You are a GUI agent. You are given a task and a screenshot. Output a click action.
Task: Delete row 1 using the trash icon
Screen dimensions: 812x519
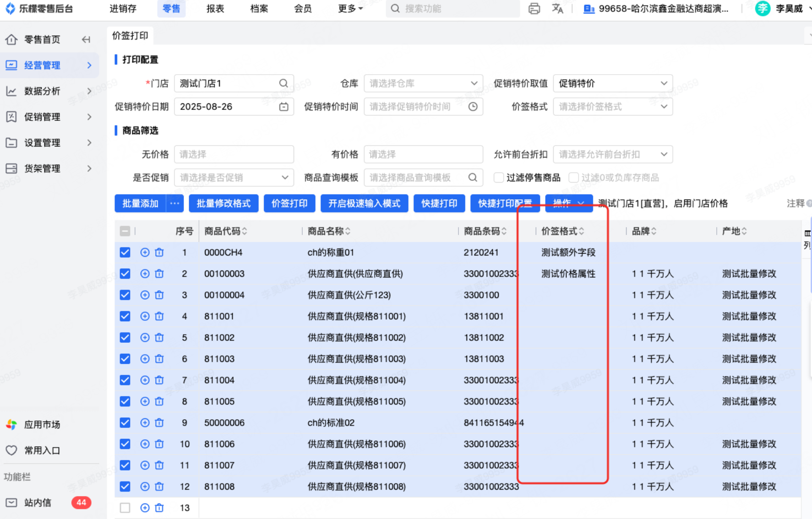click(x=159, y=252)
